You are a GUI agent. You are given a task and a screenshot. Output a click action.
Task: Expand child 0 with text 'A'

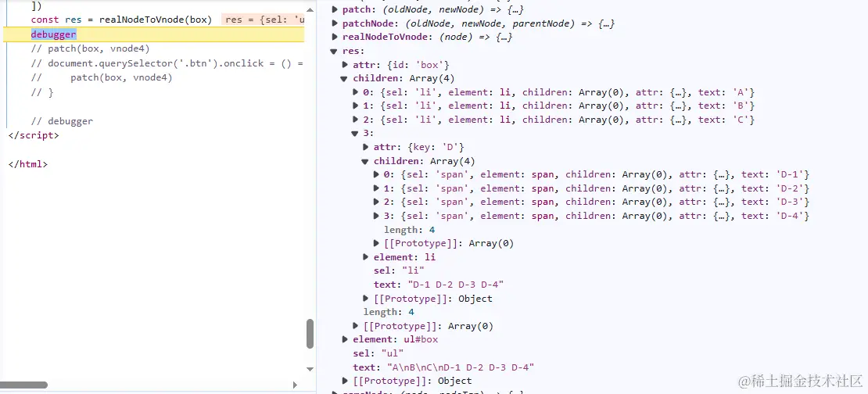pos(355,92)
